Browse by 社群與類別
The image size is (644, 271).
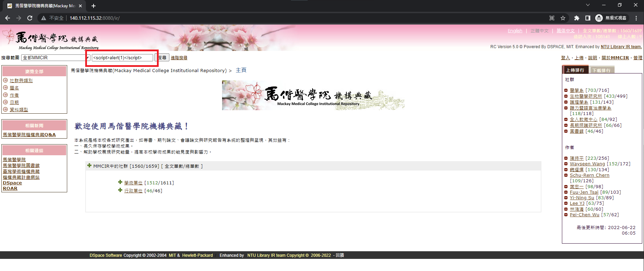[21, 80]
